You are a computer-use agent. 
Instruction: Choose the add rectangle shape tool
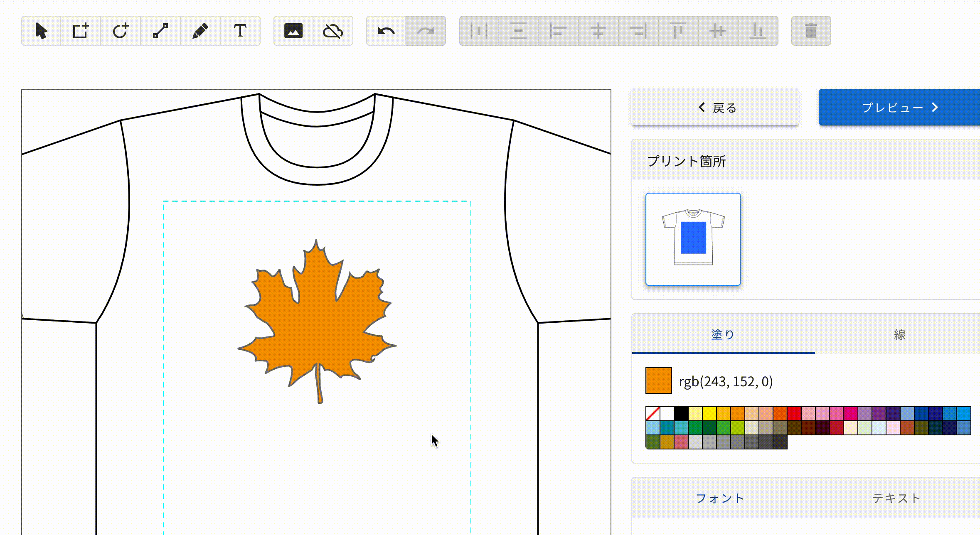[81, 31]
